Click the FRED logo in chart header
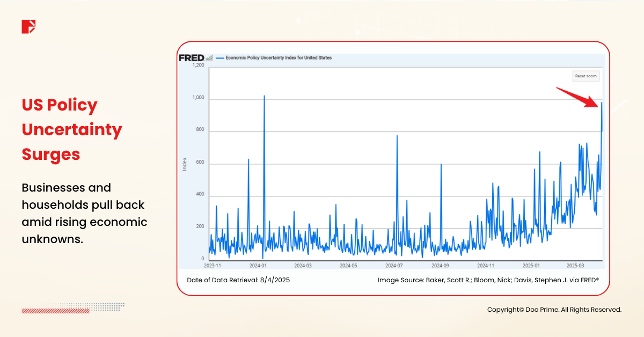 [191, 58]
